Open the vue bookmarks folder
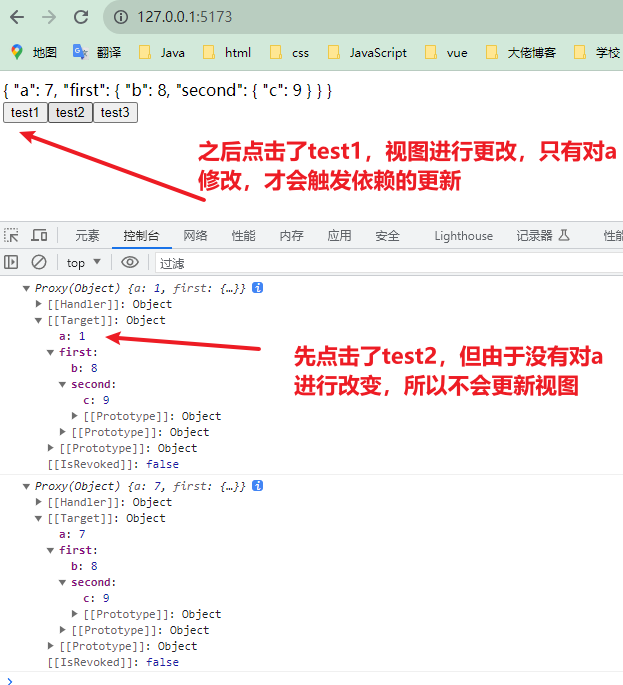This screenshot has width=623, height=685. [x=446, y=52]
